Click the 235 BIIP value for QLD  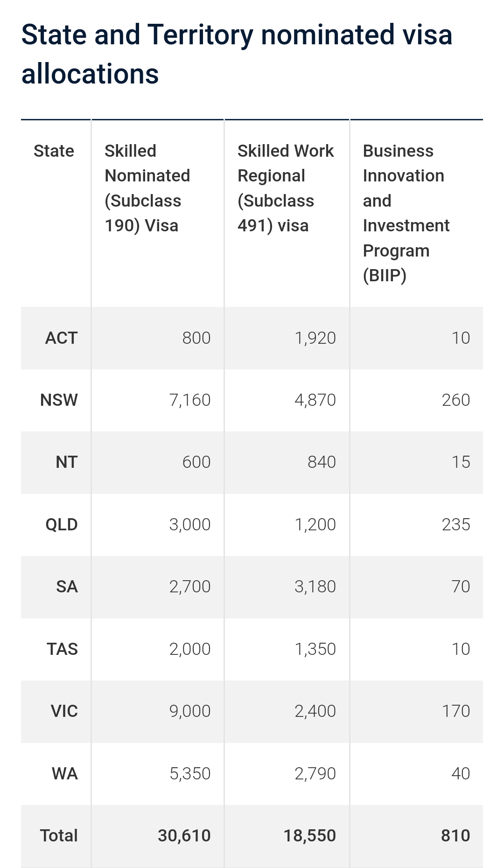[x=455, y=525]
